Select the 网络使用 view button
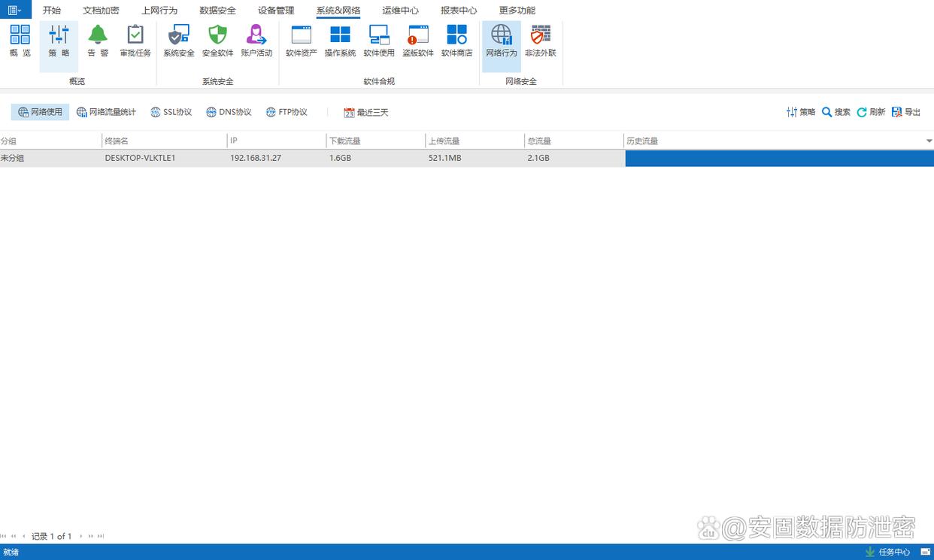This screenshot has width=934, height=560. [40, 112]
